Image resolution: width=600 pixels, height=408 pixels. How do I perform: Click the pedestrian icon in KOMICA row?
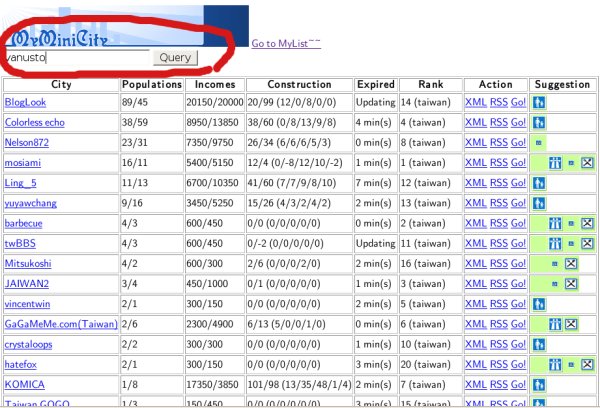coord(539,385)
